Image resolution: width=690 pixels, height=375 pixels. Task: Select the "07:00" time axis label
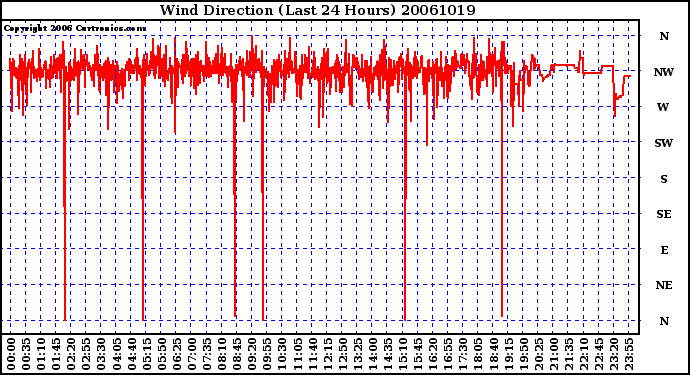192,354
